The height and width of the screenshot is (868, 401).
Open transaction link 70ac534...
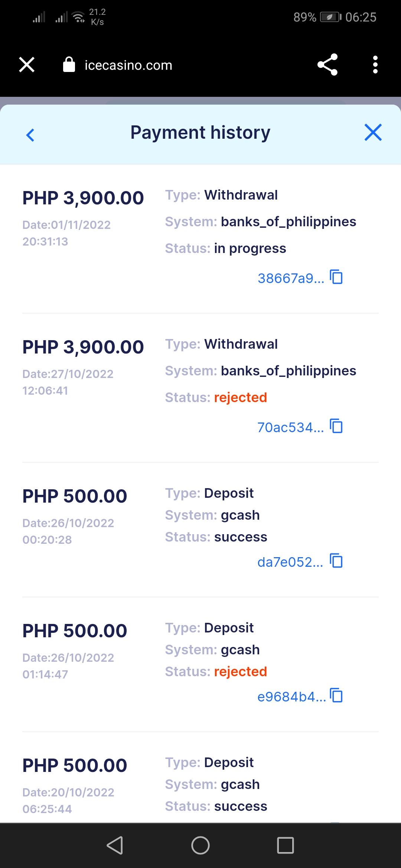tap(290, 427)
